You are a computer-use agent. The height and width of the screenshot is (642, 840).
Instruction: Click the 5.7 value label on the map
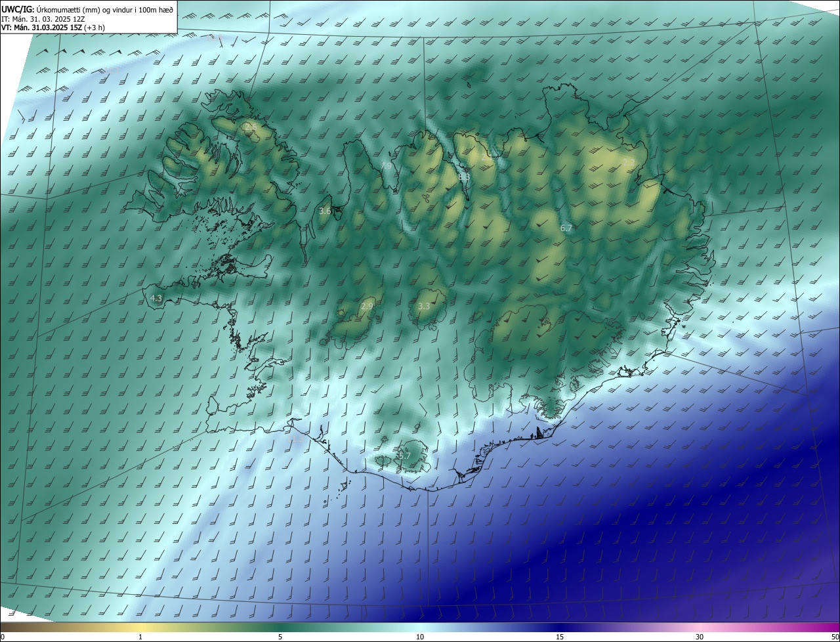click(404, 455)
